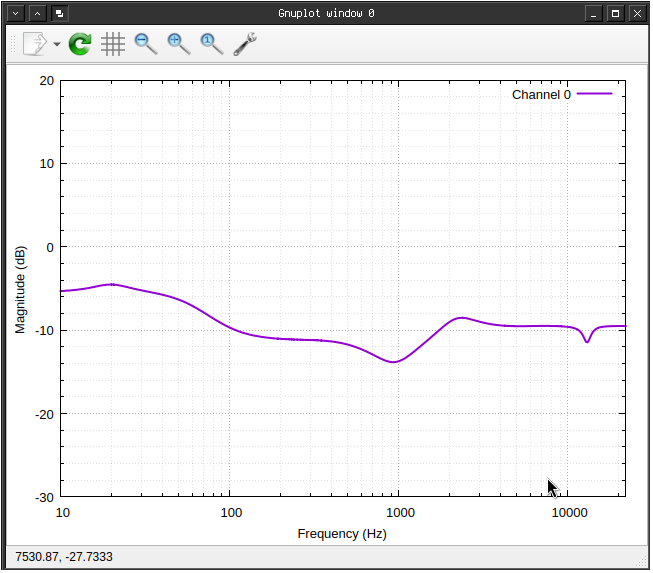This screenshot has height=573, width=653.
Task: Click the x-axis tick label 10000
Action: 569,513
